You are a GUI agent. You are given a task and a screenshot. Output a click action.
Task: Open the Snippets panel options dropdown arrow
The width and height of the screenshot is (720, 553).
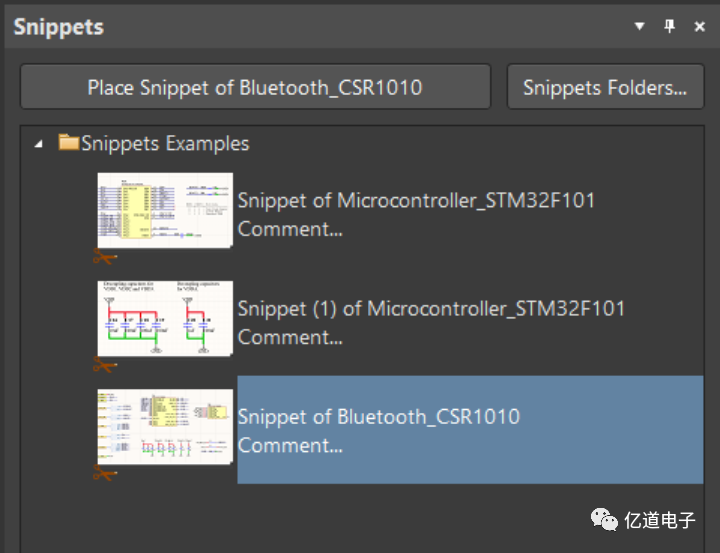tap(640, 27)
